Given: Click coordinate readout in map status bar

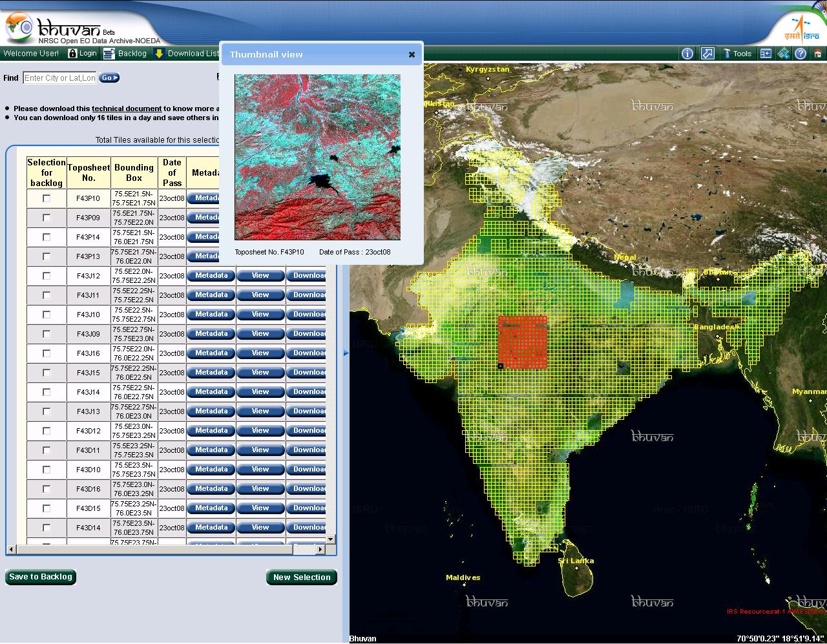Looking at the screenshot, I should [780, 639].
